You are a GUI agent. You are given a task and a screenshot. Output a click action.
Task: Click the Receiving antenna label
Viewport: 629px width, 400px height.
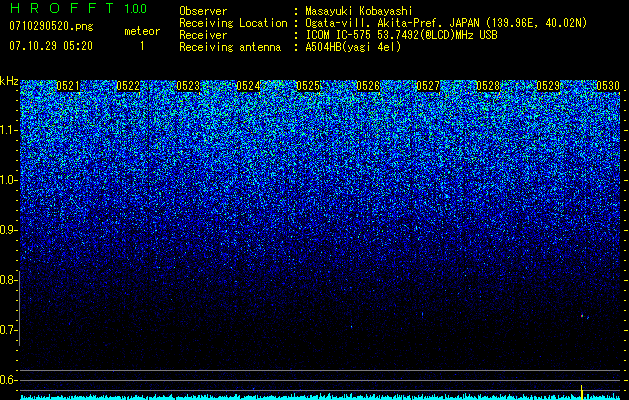(x=230, y=47)
